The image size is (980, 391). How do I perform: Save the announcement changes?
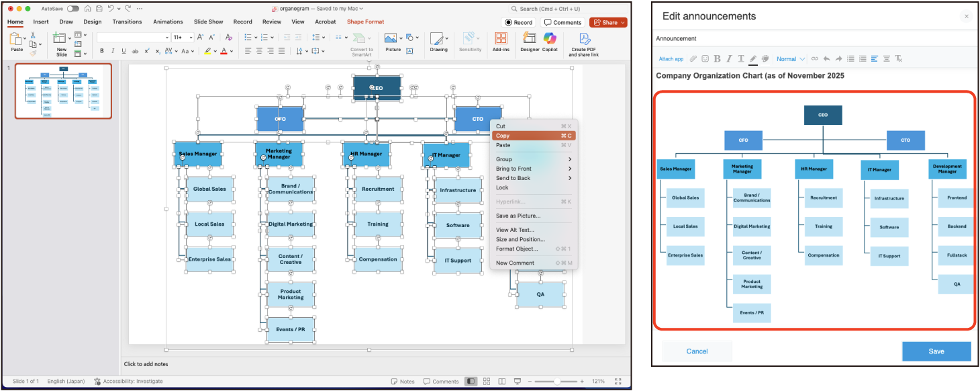tap(936, 351)
